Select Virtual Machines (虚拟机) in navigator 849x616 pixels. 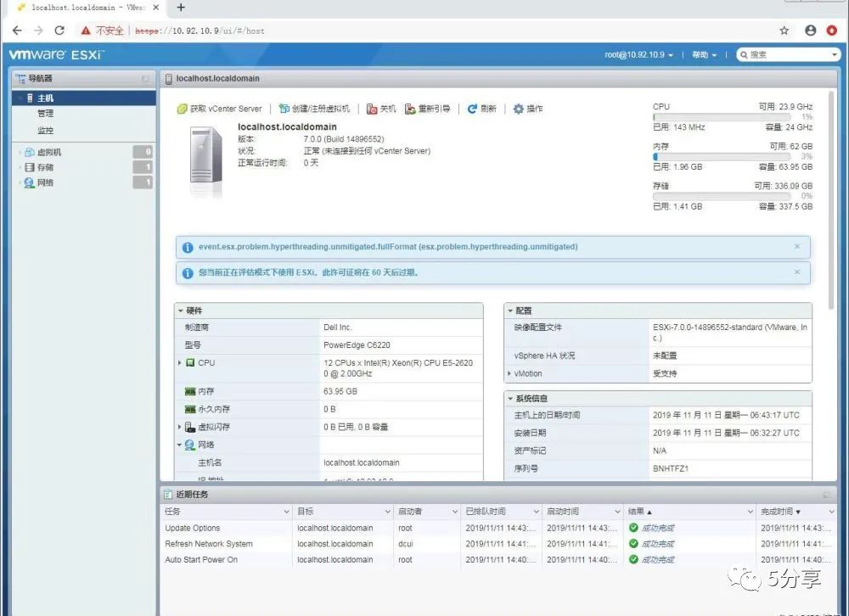[x=48, y=152]
